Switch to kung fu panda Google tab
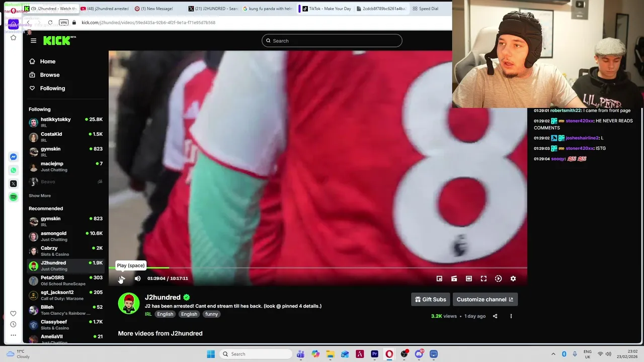 [x=268, y=9]
